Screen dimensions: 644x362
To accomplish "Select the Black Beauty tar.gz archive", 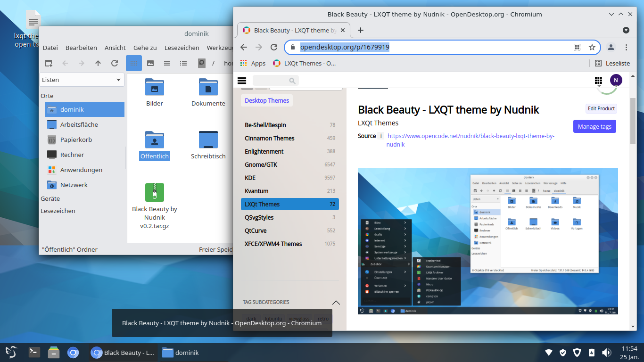I will 155,192.
